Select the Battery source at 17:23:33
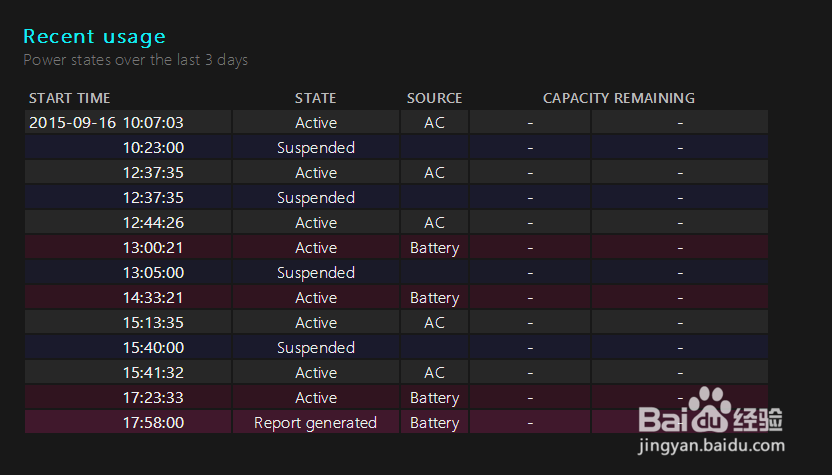832x475 pixels. (434, 398)
